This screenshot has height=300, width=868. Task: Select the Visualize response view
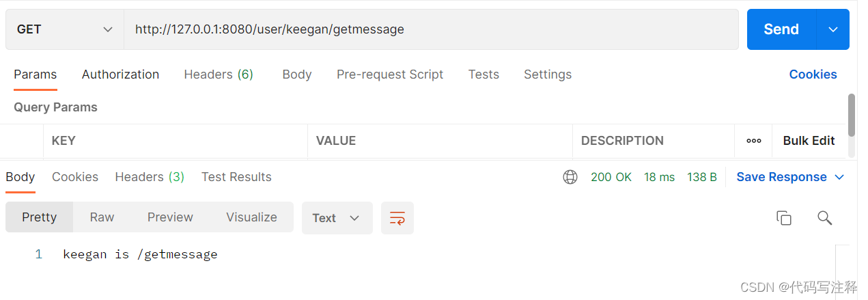click(x=251, y=217)
